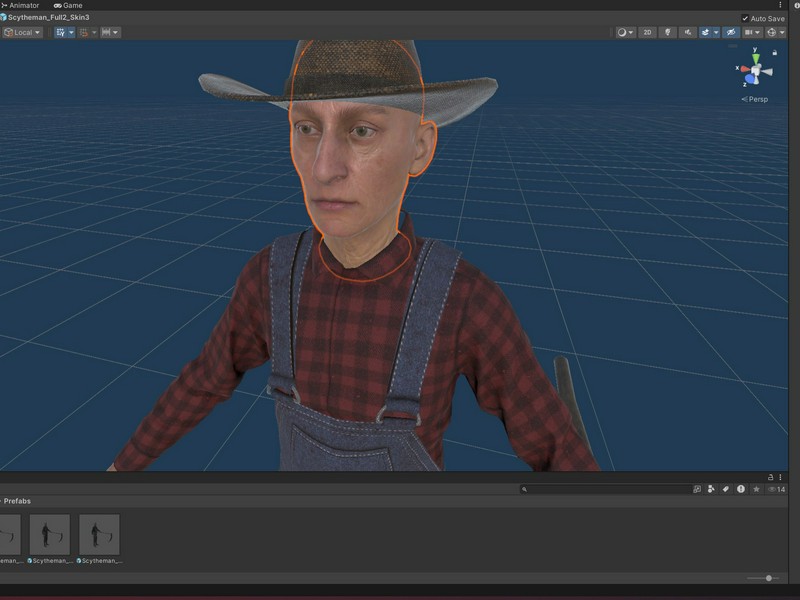Select the middle Scytheman prefab thumbnail
The width and height of the screenshot is (800, 600).
49,534
